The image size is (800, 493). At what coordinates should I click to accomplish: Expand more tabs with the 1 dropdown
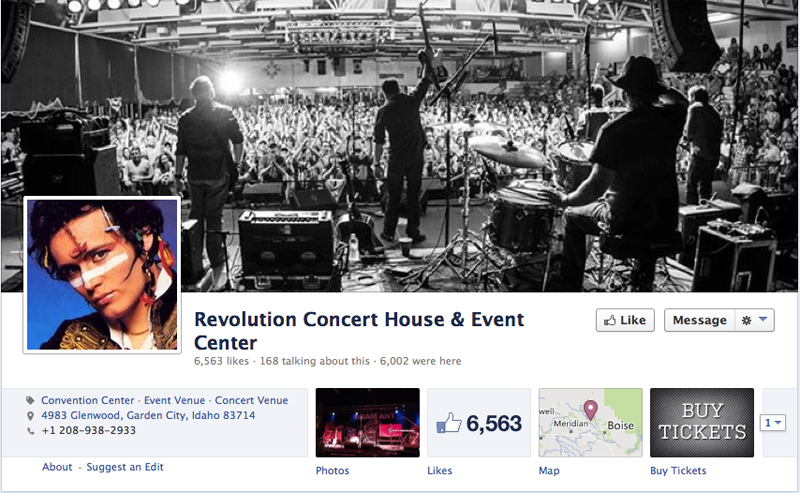[x=772, y=423]
